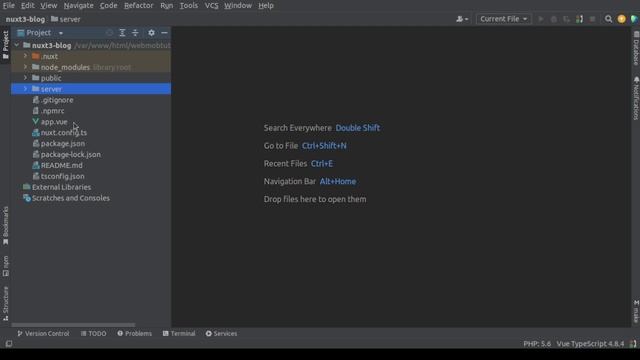
Task: Click the Run button in toolbar
Action: coord(541,19)
